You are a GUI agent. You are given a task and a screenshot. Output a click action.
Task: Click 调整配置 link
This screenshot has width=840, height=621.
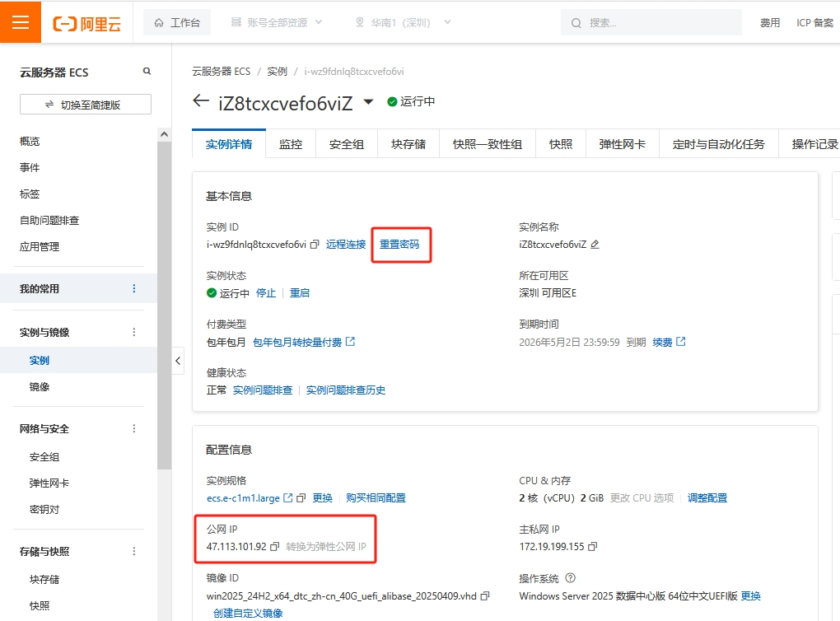tap(707, 497)
